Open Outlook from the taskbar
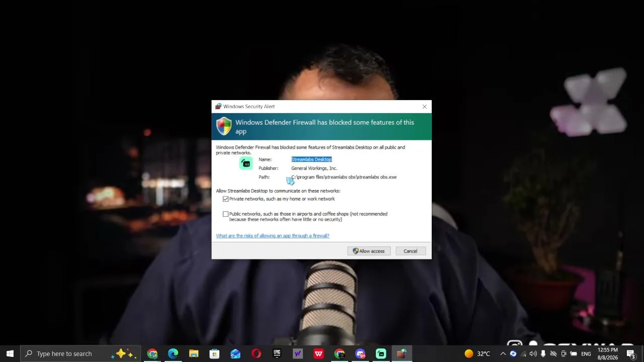Viewport: 644px width, 362px height. pyautogui.click(x=235, y=353)
